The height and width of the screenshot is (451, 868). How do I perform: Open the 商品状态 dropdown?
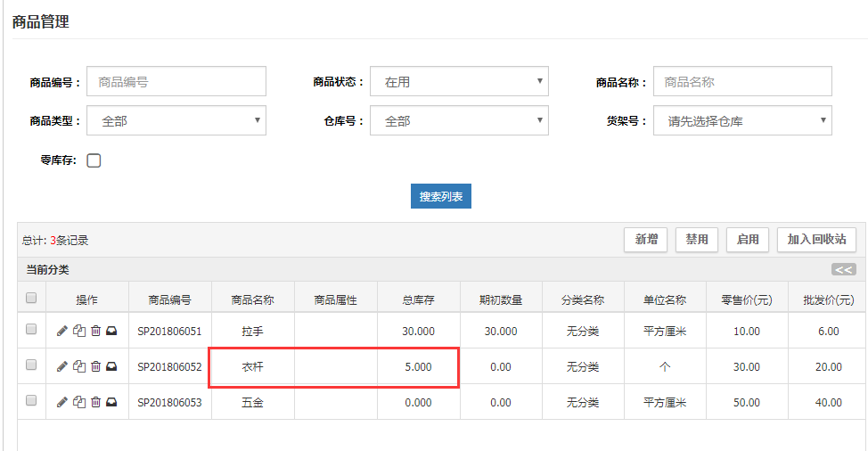coord(459,81)
